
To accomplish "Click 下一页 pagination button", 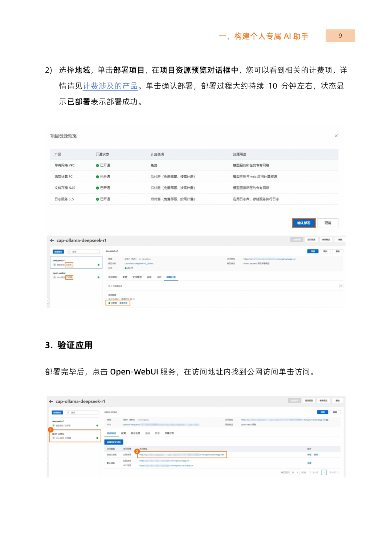I will click(334, 473).
